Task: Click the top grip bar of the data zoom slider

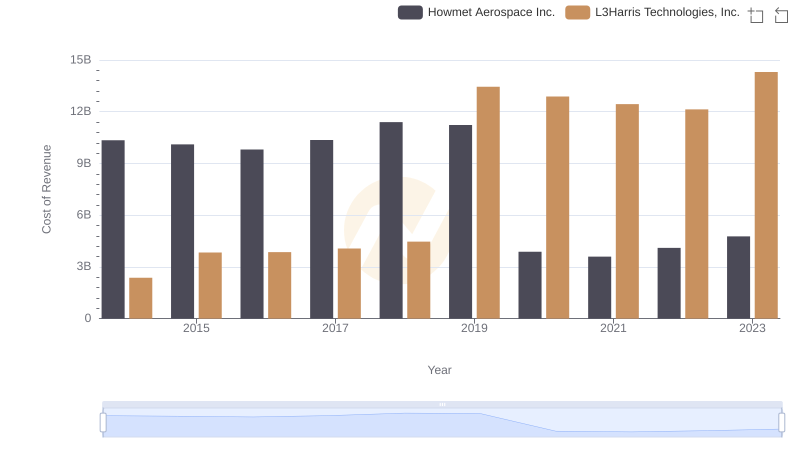Action: (442, 404)
